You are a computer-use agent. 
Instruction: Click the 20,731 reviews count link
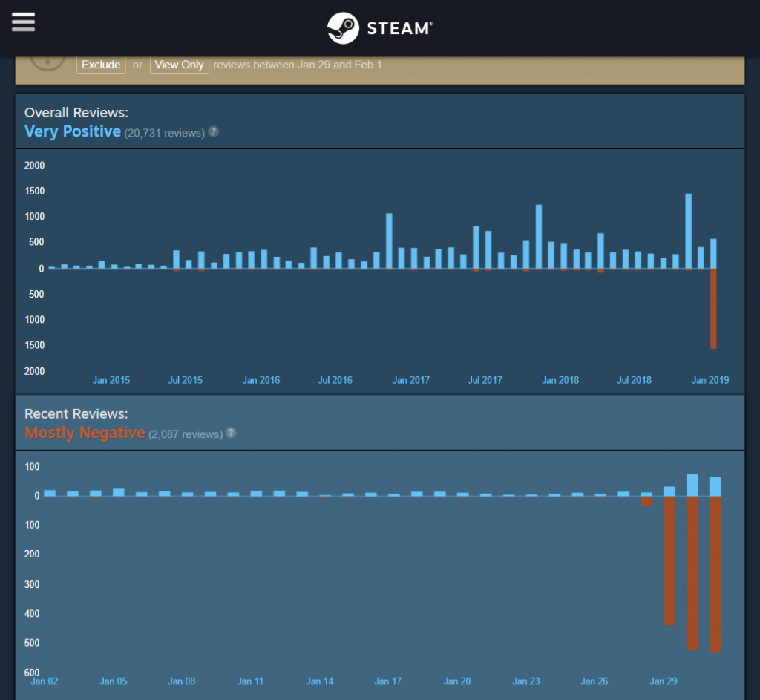pyautogui.click(x=165, y=132)
